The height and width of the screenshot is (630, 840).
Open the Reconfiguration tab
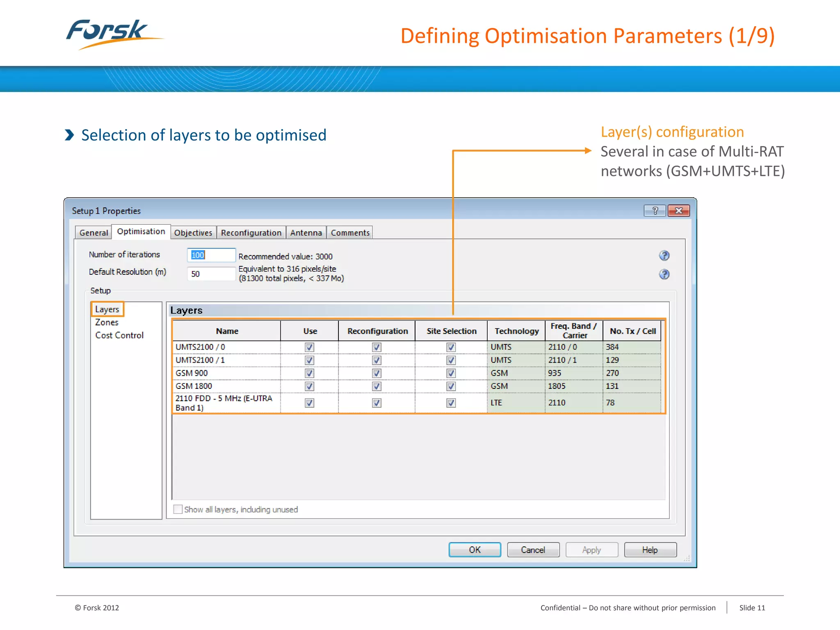[x=251, y=233]
